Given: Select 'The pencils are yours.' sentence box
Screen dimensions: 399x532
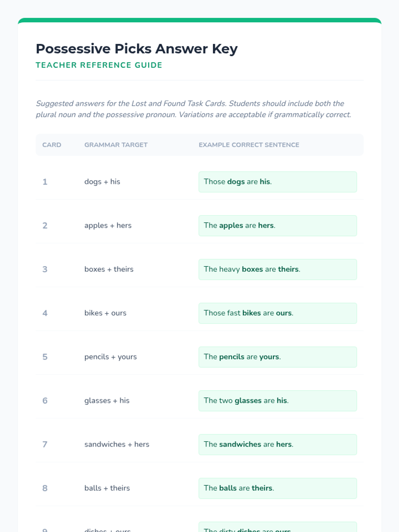Looking at the screenshot, I should coord(277,357).
